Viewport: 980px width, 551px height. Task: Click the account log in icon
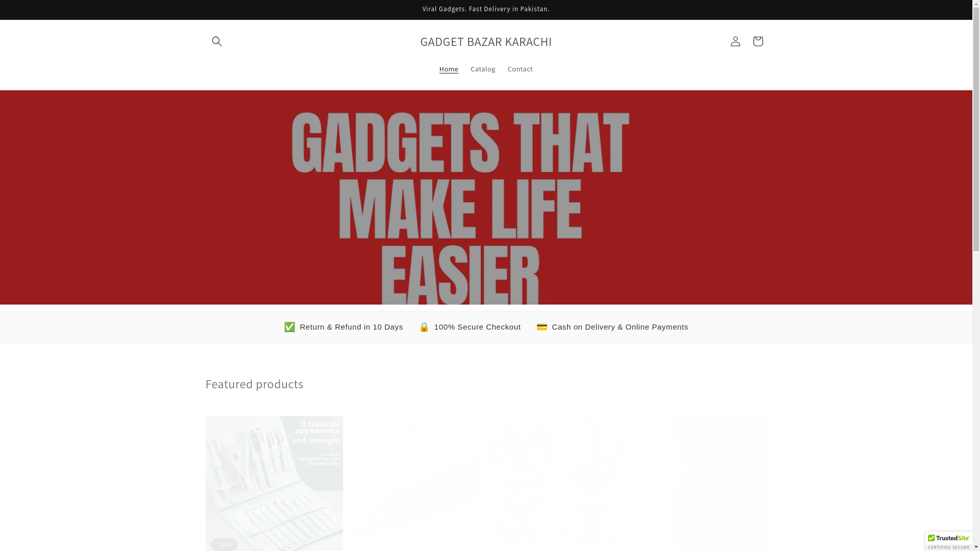(x=735, y=41)
